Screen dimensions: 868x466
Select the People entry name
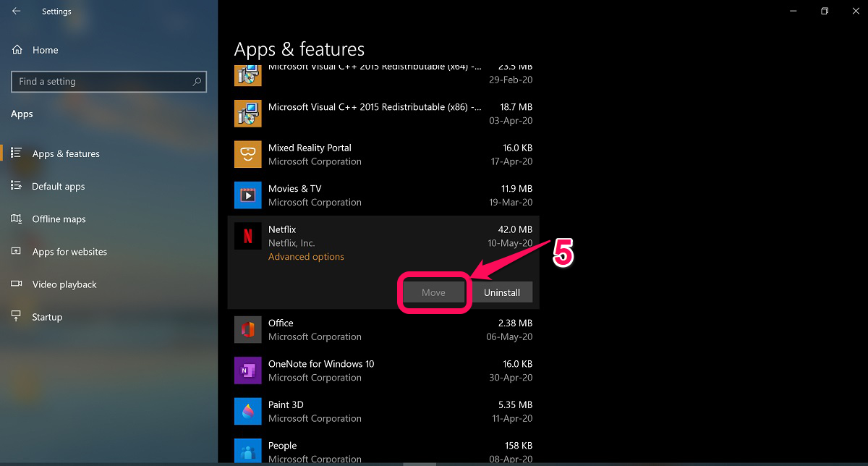282,446
